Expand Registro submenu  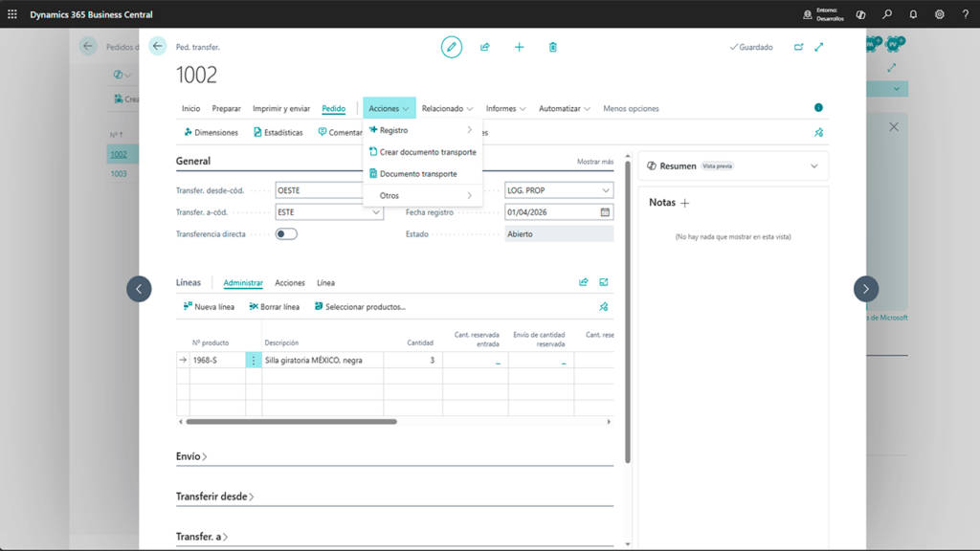(422, 130)
